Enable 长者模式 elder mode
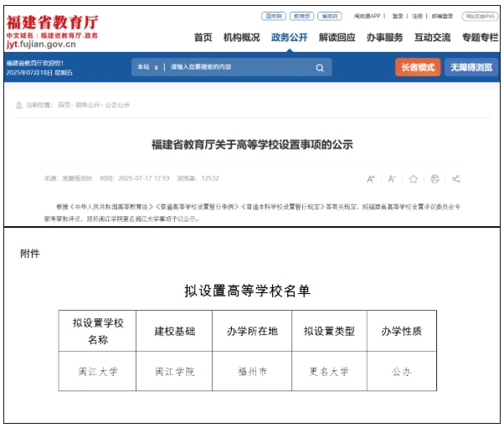The image size is (504, 428). [x=418, y=67]
